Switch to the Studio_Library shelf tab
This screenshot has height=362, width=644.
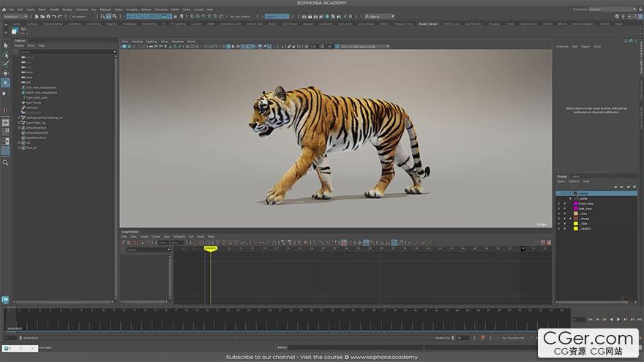point(429,23)
